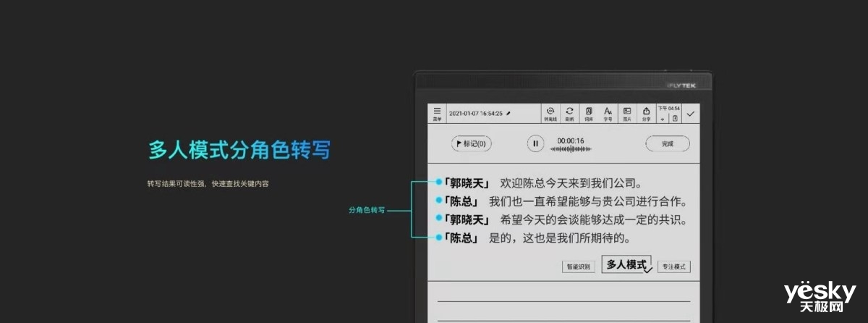Open the 菜单 hamburger menu
Viewport: 868px width, 323px height.
437,114
